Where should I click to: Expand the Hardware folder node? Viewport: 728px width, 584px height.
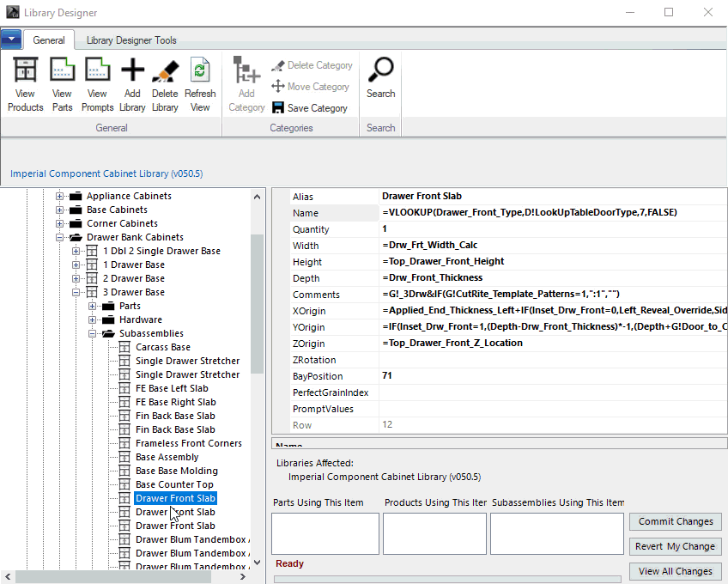(93, 319)
